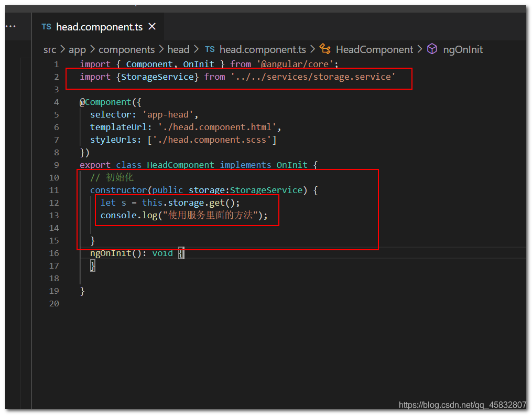This screenshot has width=532, height=415.
Task: Click the ngOnInit method name on line 16
Action: (111, 253)
